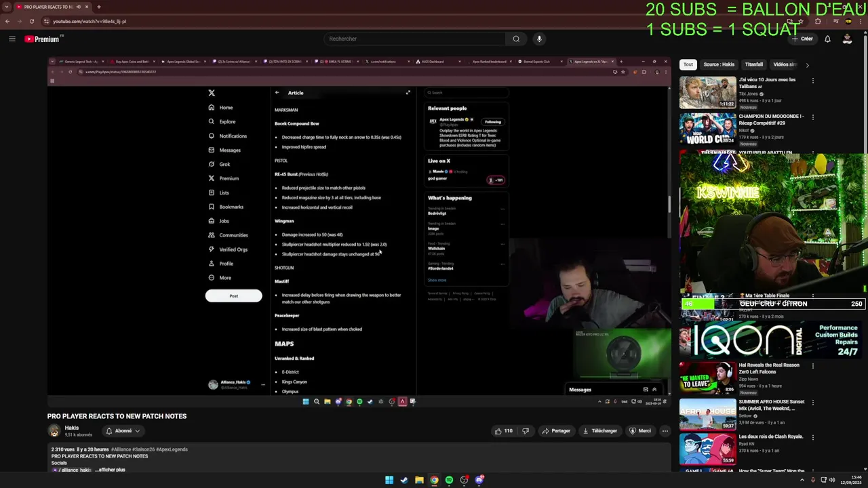Screen dimensions: 868x488
Task: Click the Créer button
Action: coord(802,39)
